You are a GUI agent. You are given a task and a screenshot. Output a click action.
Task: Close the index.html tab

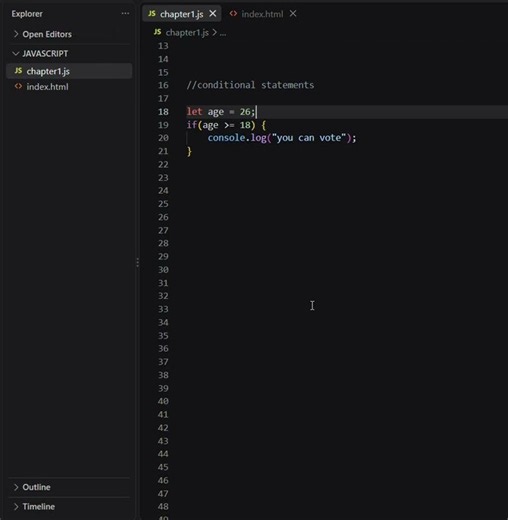pyautogui.click(x=293, y=14)
